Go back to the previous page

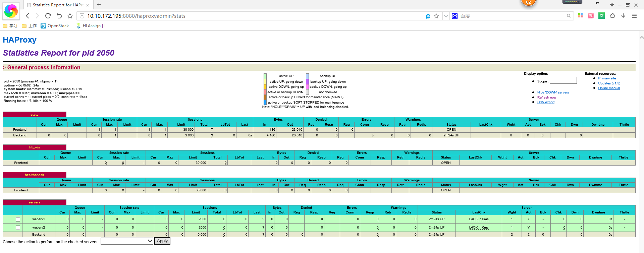[x=28, y=16]
